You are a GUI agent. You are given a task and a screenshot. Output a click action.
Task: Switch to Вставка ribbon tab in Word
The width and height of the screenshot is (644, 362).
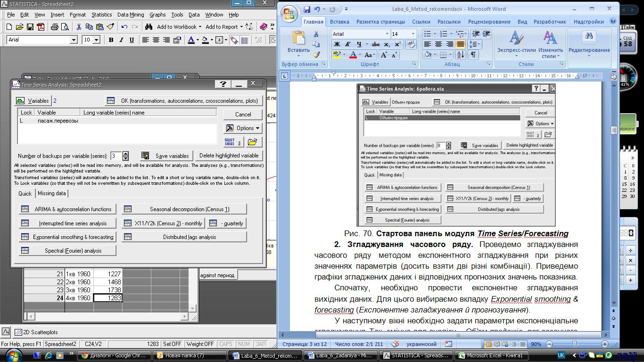(x=339, y=22)
